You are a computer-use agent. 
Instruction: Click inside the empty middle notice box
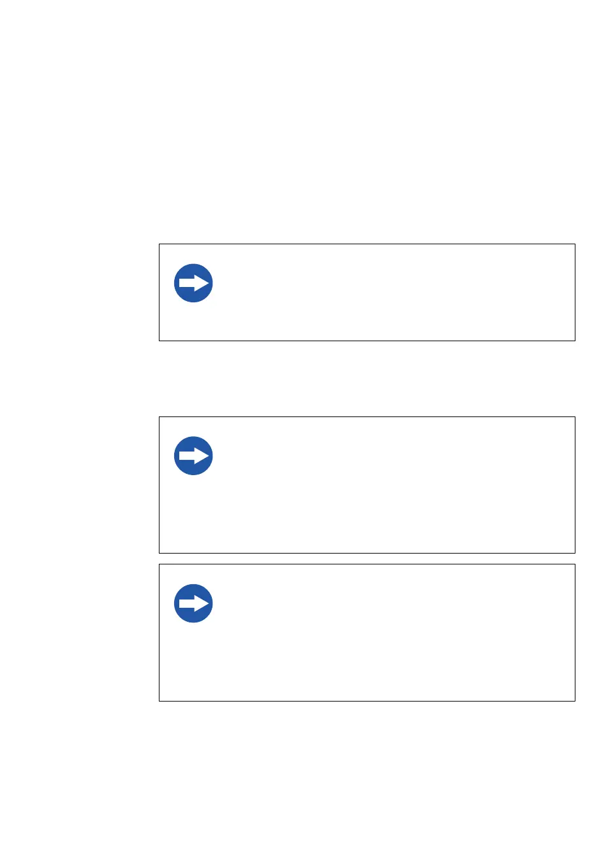click(x=367, y=485)
